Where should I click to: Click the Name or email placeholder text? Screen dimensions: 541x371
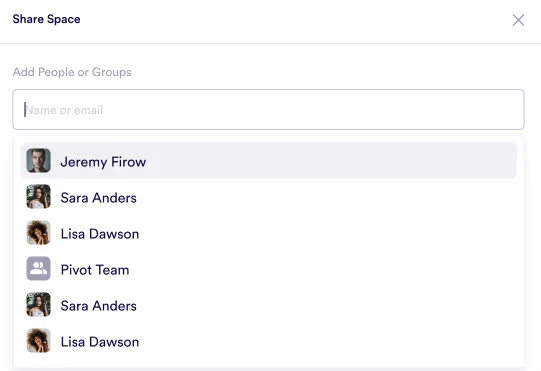64,110
